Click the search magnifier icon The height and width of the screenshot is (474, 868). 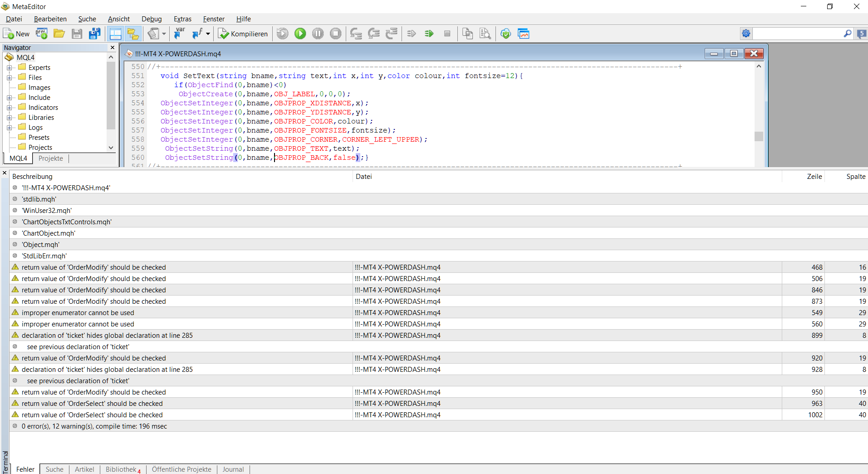point(847,34)
